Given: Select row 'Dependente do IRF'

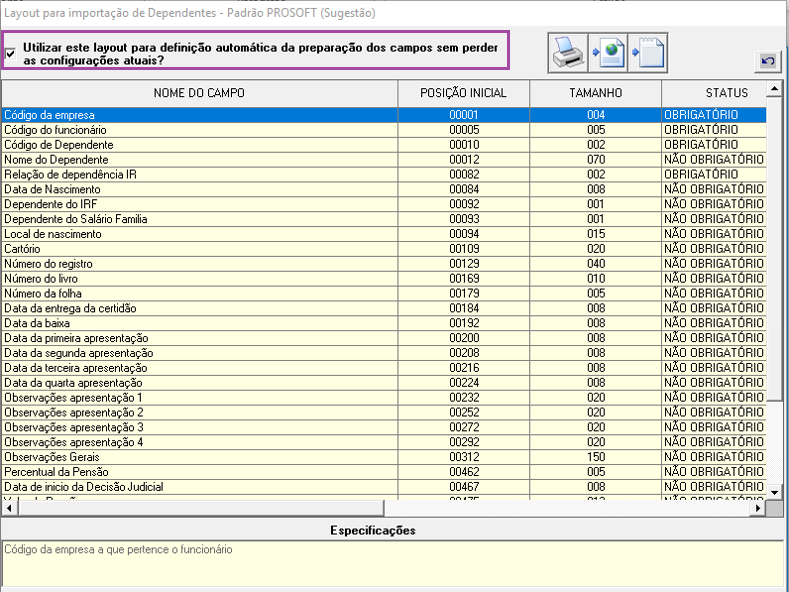Looking at the screenshot, I should [384, 204].
